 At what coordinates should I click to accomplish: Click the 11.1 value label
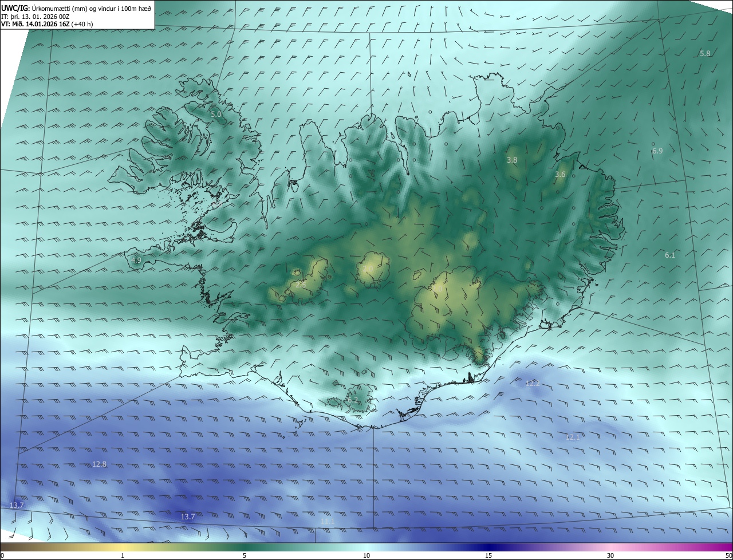tap(327, 521)
